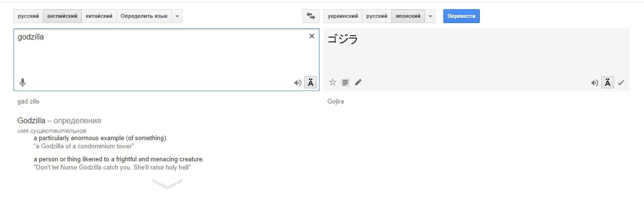Choose украинский as the target language
644x209 pixels.
pos(343,16)
